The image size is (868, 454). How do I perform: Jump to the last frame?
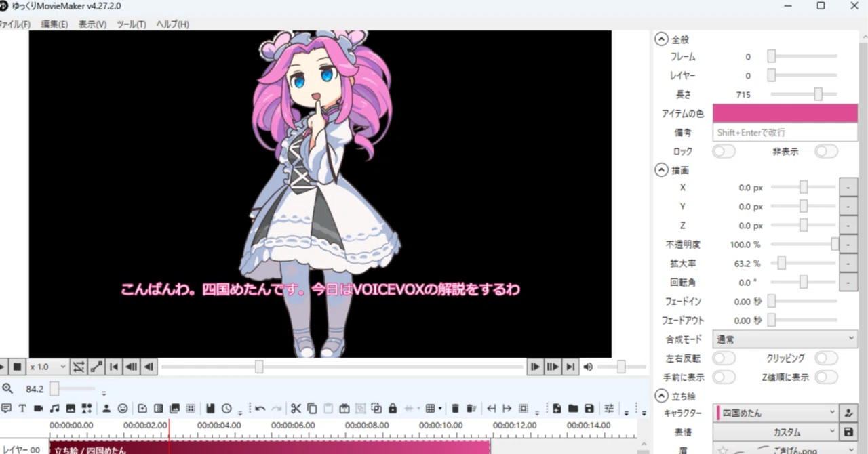571,367
